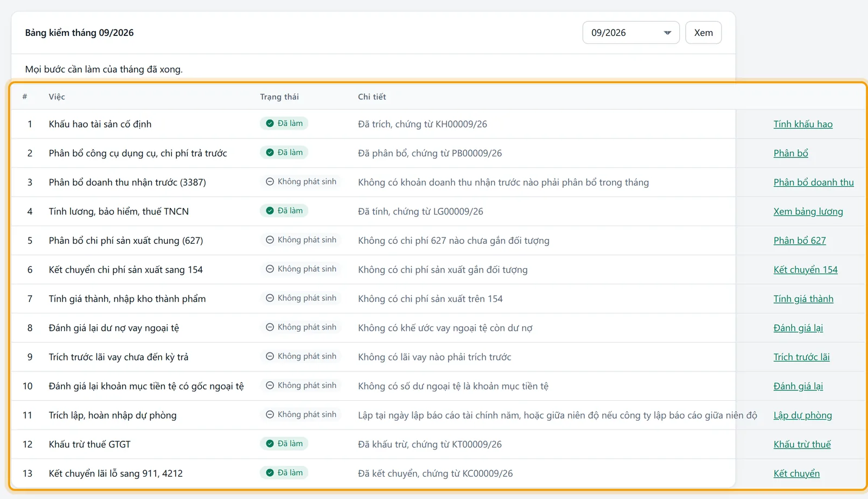Viewport: 868px width, 499px height.
Task: Click task name Kết chuyển lãi lỗ sang 911, 4212
Action: click(x=116, y=473)
